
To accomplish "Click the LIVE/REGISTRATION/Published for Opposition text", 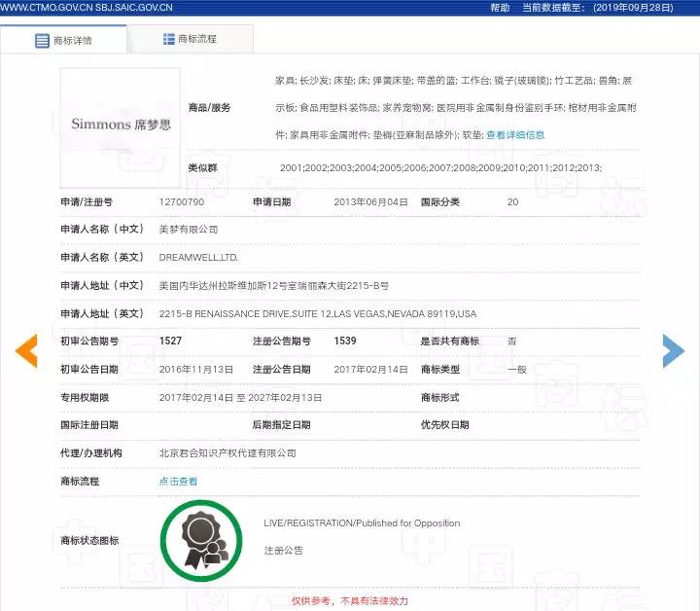I will coord(362,523).
